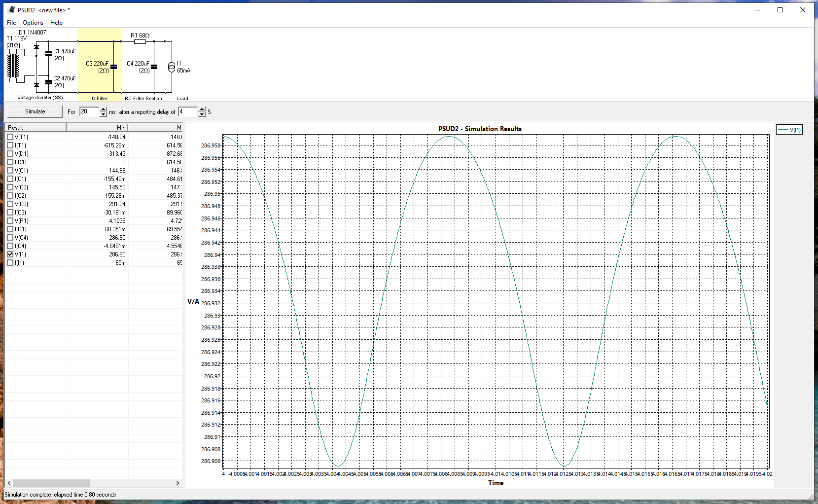This screenshot has width=818, height=504.
Task: Click the 'T1 118V' transformer label
Action: pos(17,38)
